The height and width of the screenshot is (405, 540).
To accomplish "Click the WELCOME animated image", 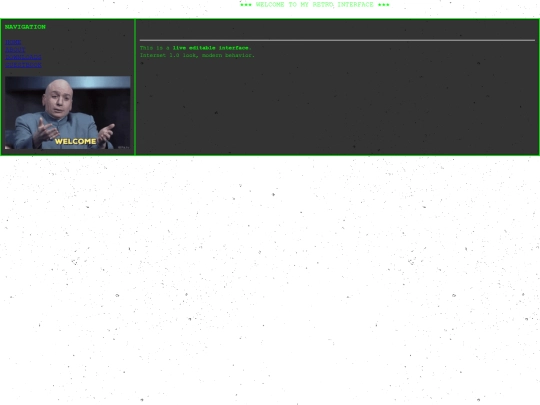I will pos(68,113).
